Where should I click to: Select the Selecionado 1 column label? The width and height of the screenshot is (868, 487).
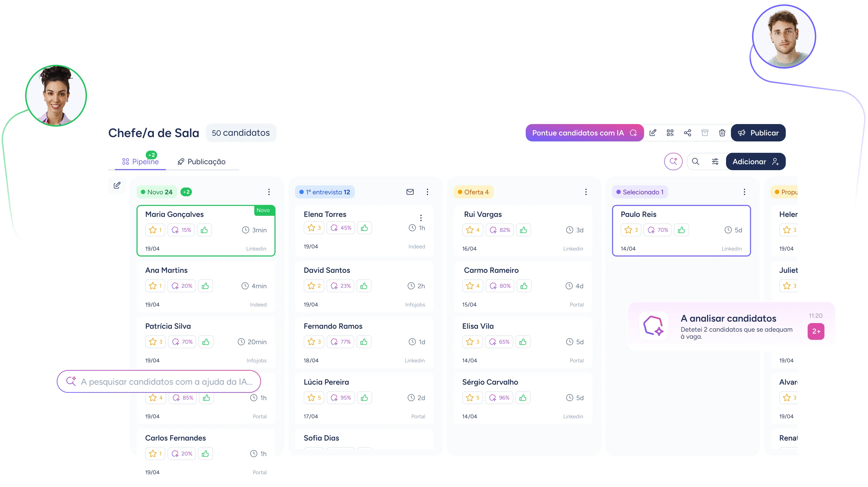tap(640, 192)
